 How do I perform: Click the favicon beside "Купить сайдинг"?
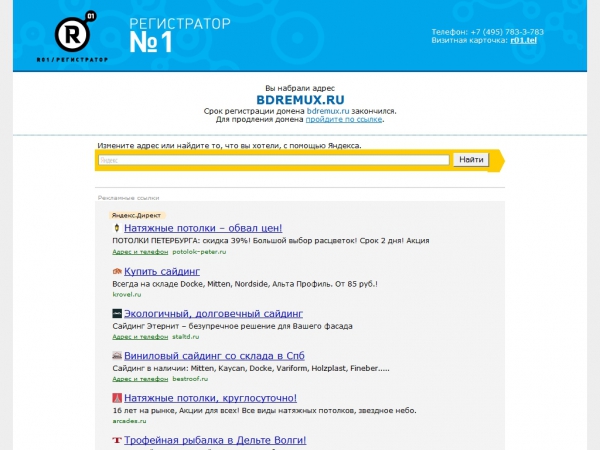click(117, 271)
